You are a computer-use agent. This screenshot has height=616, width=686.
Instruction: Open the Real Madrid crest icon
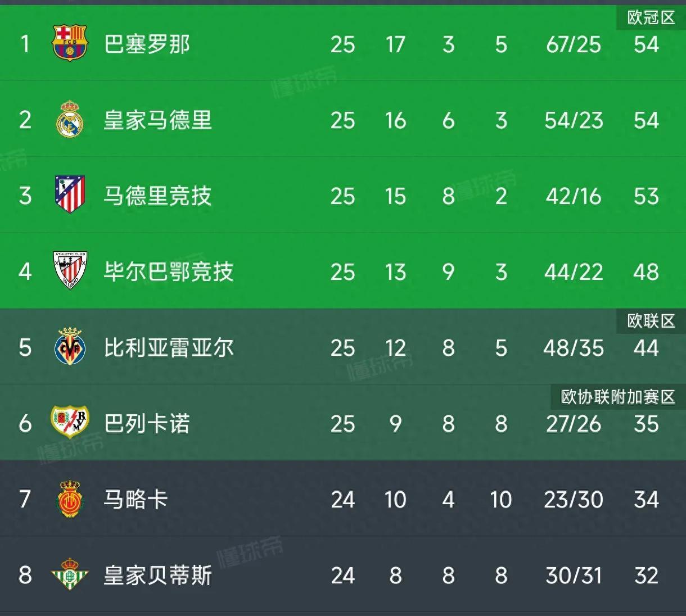pyautogui.click(x=70, y=120)
